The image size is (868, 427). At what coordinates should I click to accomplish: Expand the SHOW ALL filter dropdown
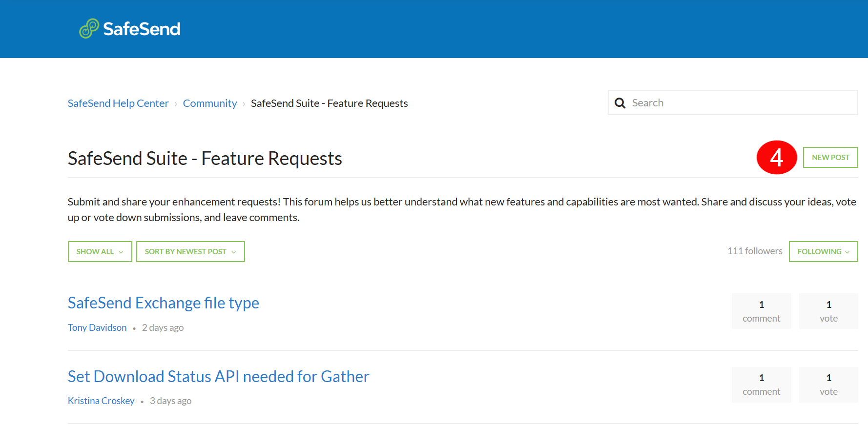[100, 252]
